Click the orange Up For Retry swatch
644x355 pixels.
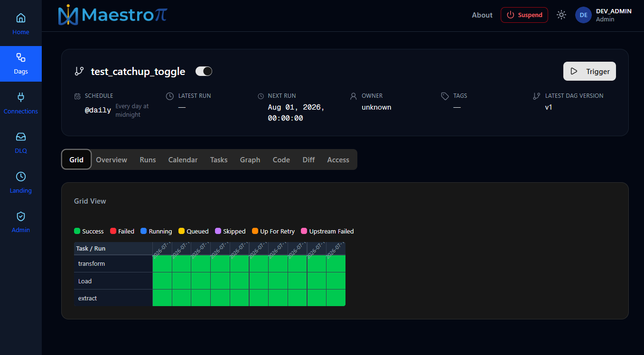click(255, 231)
